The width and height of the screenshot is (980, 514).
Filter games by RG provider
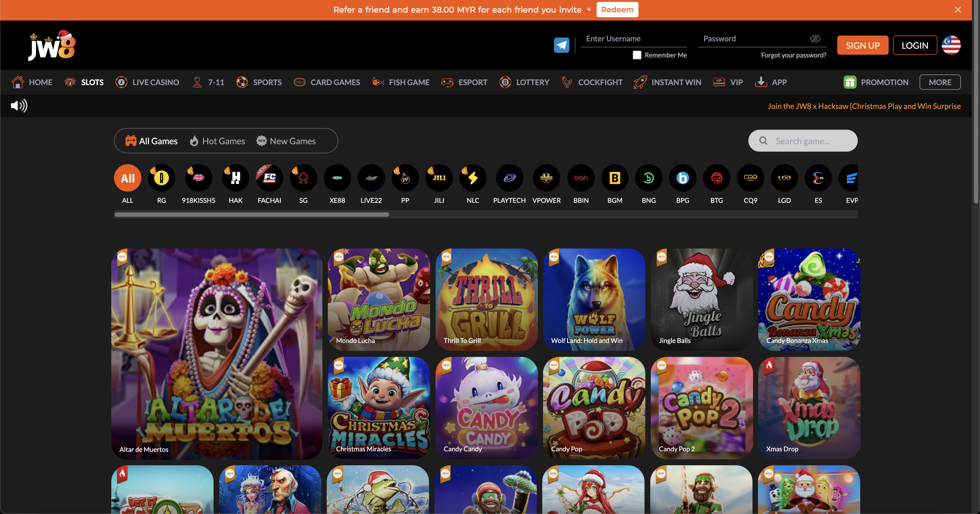(161, 184)
